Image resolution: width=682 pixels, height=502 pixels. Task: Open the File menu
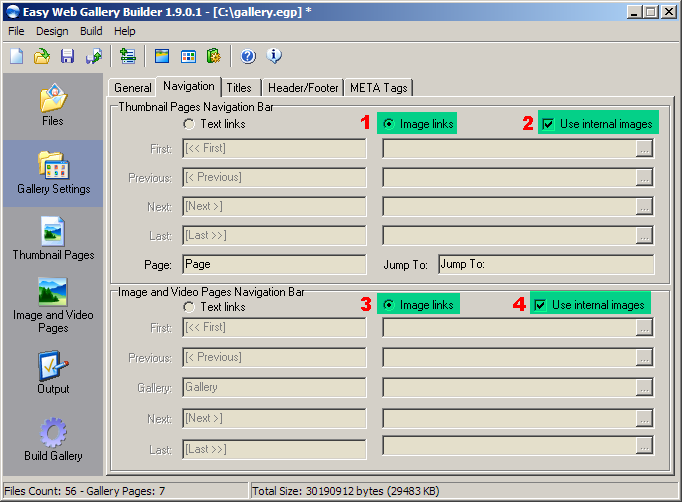point(16,31)
